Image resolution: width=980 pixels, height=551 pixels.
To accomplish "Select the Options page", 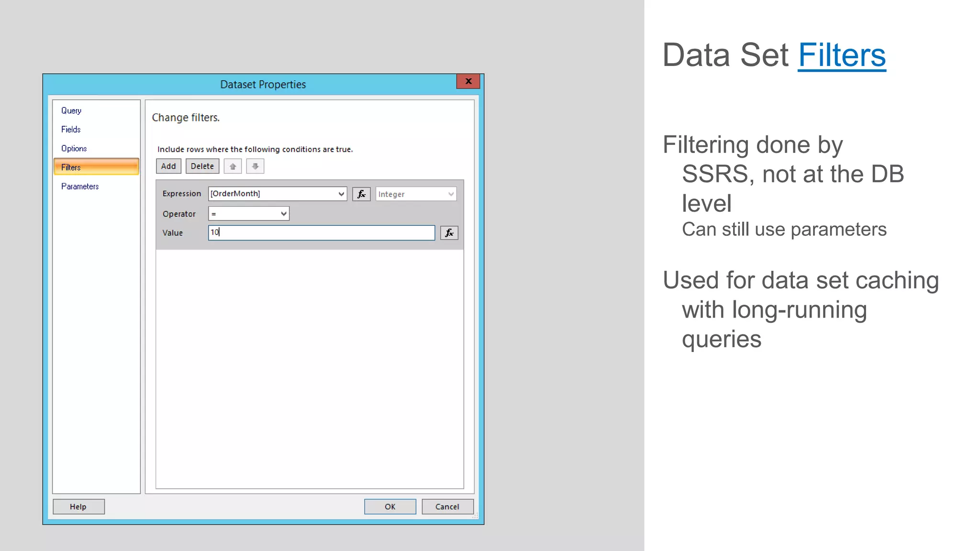I will click(74, 149).
